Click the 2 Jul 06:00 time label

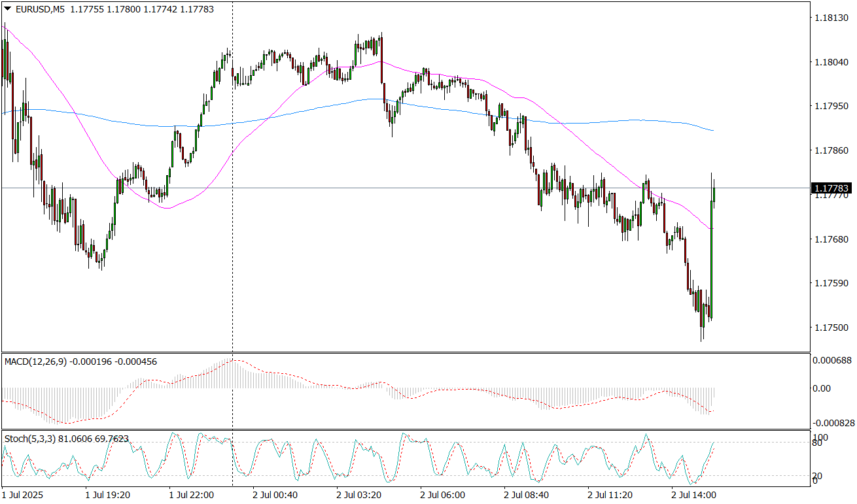click(x=443, y=496)
